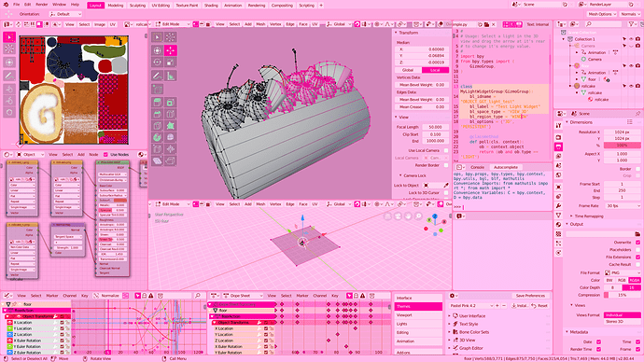The height and width of the screenshot is (362, 644).
Task: Select the Knife tool
Action: pos(158,126)
